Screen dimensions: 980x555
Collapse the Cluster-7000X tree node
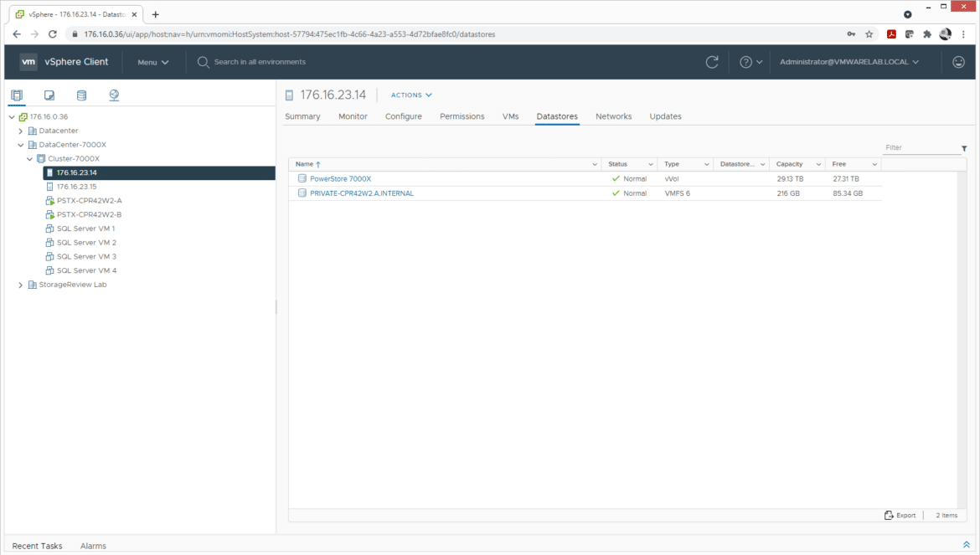pos(29,158)
